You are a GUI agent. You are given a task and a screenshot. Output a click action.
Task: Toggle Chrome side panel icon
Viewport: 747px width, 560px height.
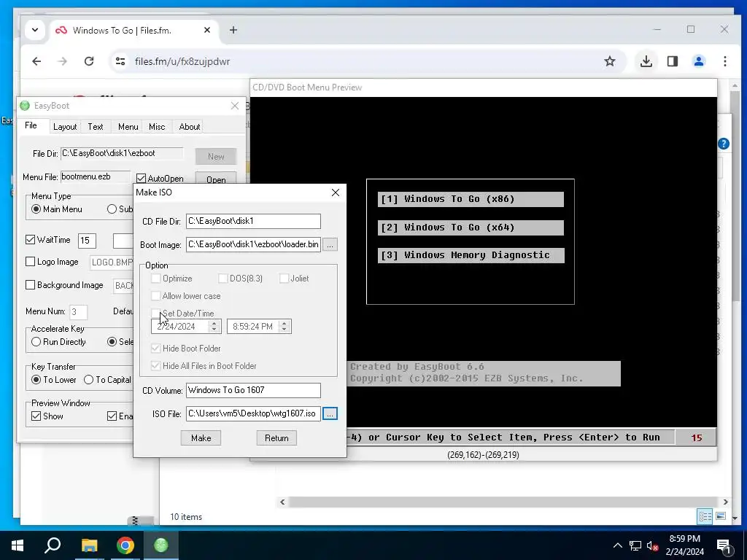pyautogui.click(x=672, y=61)
